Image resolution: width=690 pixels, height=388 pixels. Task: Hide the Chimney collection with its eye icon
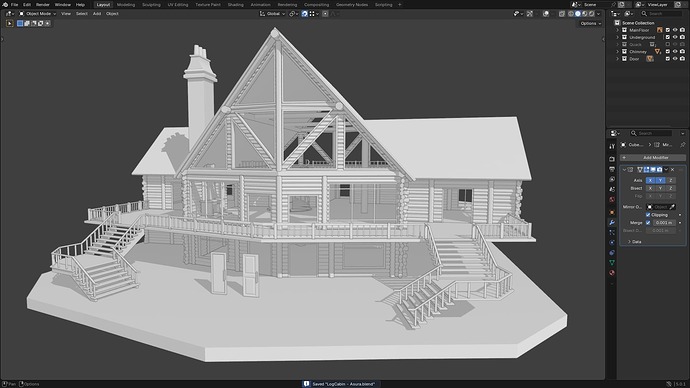tap(675, 51)
